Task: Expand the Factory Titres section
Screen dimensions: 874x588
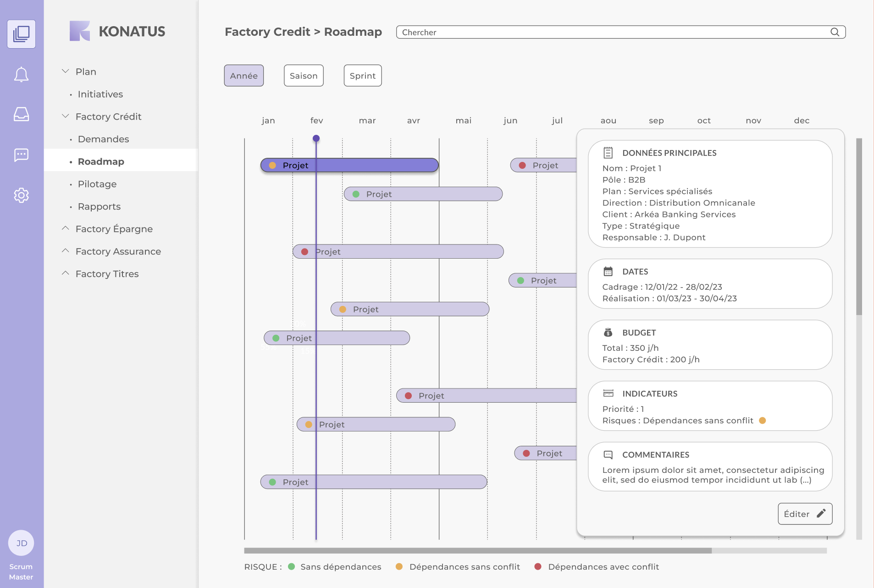Action: click(66, 273)
